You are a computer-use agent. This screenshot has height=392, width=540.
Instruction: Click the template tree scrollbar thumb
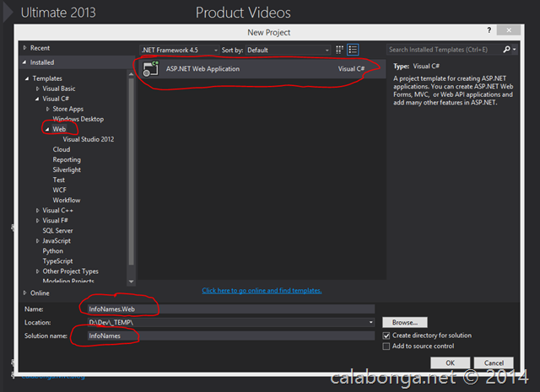(132, 171)
